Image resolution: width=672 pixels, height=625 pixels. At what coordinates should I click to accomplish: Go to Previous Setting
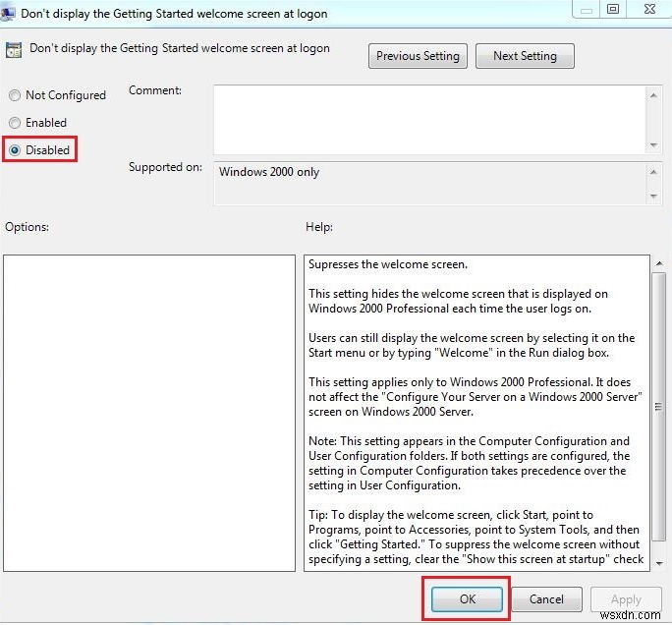click(418, 56)
